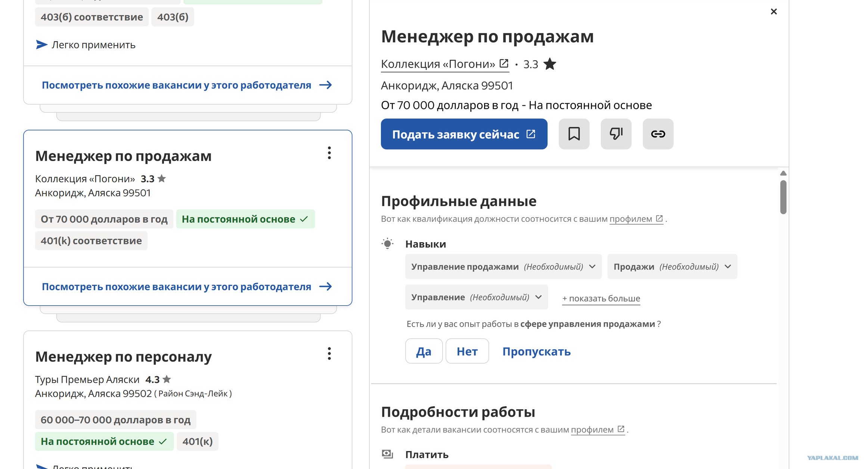Viewport: 868px width, 469px height.
Task: Expand Управление (Необходимый) skill dropdown
Action: pos(476,297)
